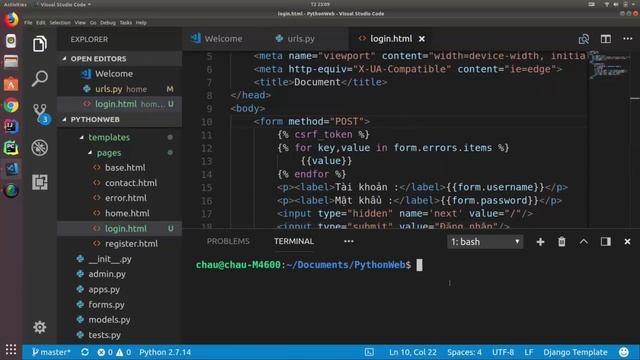Open changes icon in editor toolbar
Image resolution: width=640 pixels, height=360 pixels.
(x=584, y=39)
